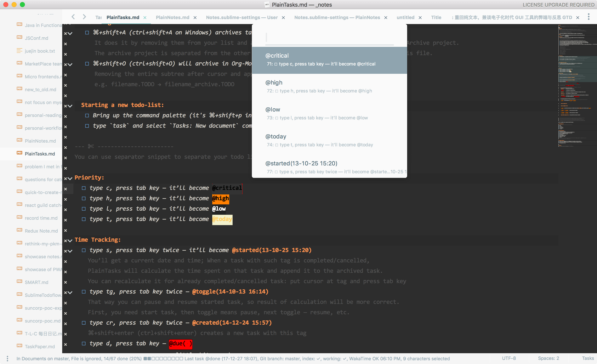Open the tab bar three-dot menu
This screenshot has height=364, width=597.
(x=589, y=17)
